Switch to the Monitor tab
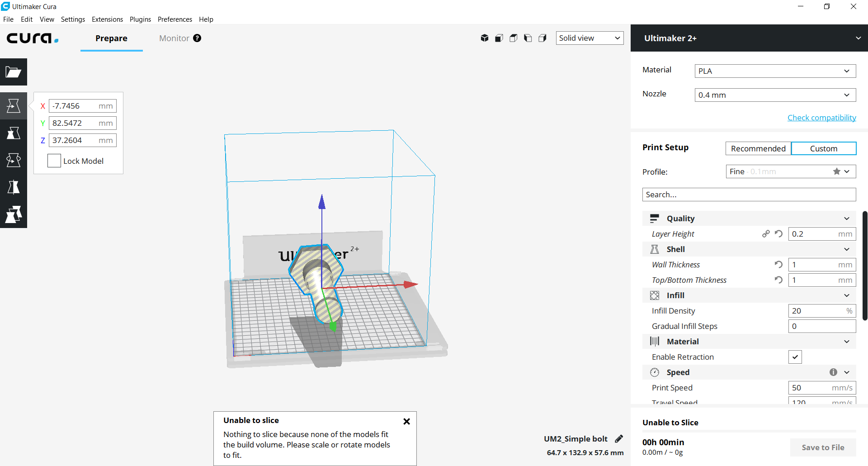Image resolution: width=868 pixels, height=466 pixels. [174, 38]
